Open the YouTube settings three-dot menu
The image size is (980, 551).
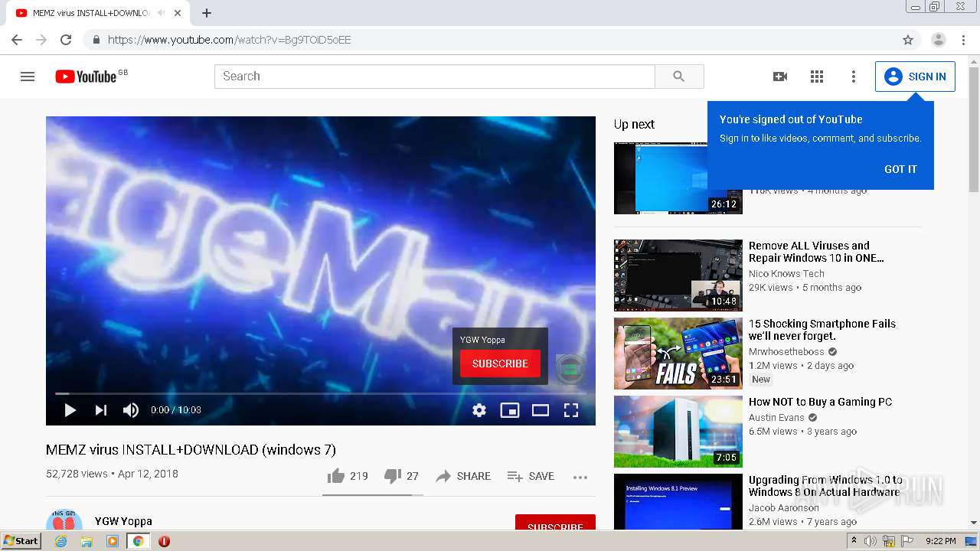click(x=854, y=77)
